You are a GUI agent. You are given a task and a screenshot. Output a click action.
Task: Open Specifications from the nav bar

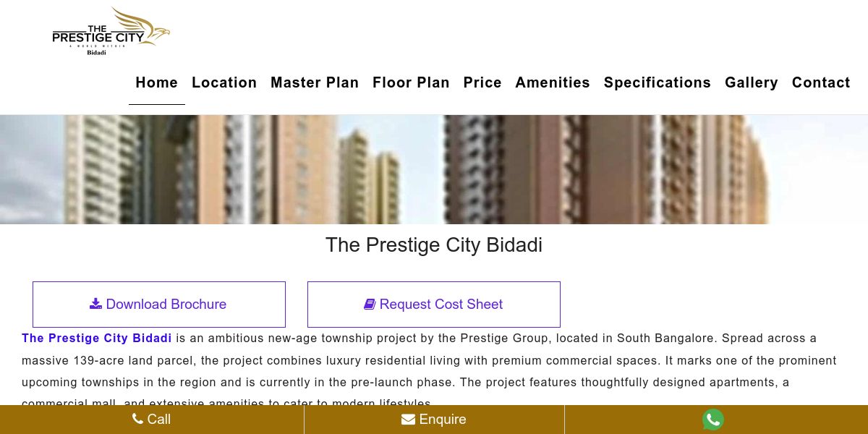(658, 82)
